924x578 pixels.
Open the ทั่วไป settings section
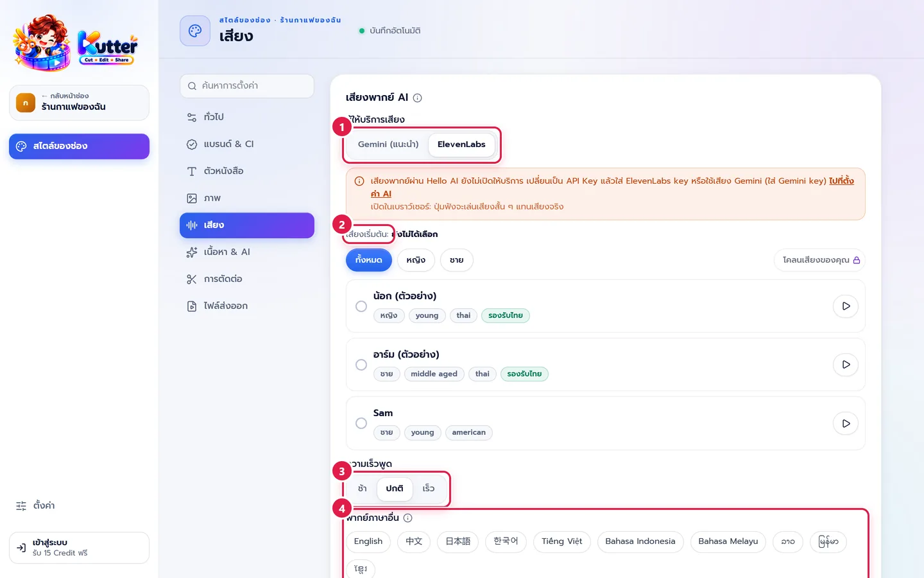coord(247,117)
